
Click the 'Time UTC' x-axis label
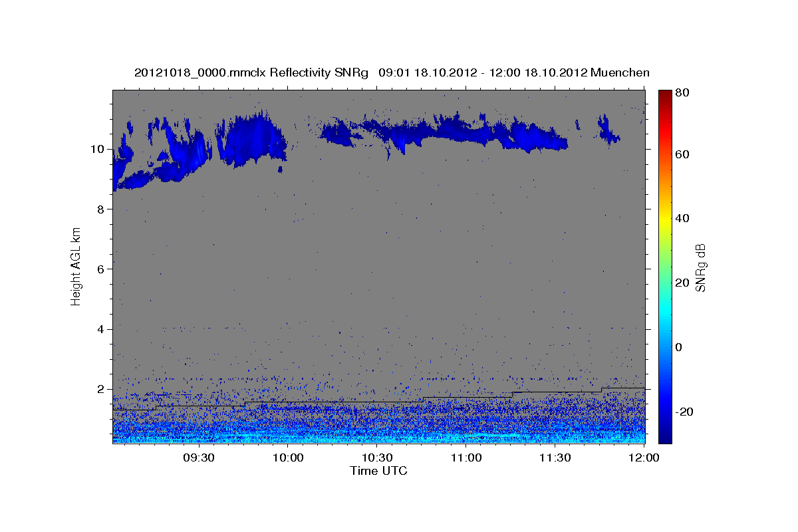[x=378, y=471]
